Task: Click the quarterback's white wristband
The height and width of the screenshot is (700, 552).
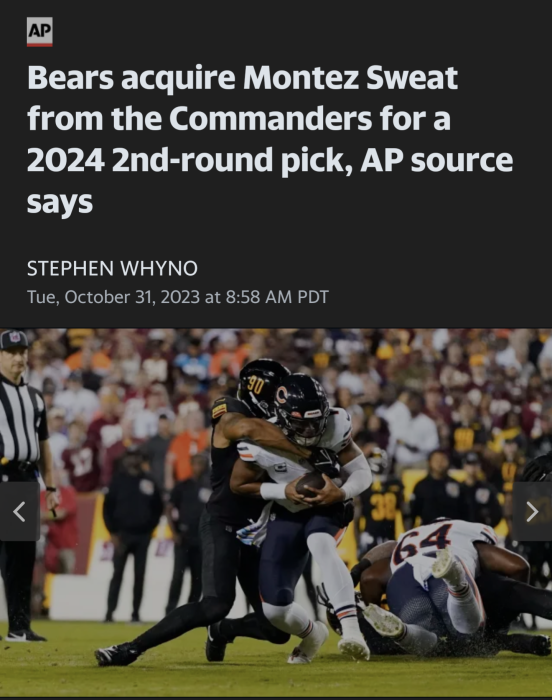Action: 273,491
